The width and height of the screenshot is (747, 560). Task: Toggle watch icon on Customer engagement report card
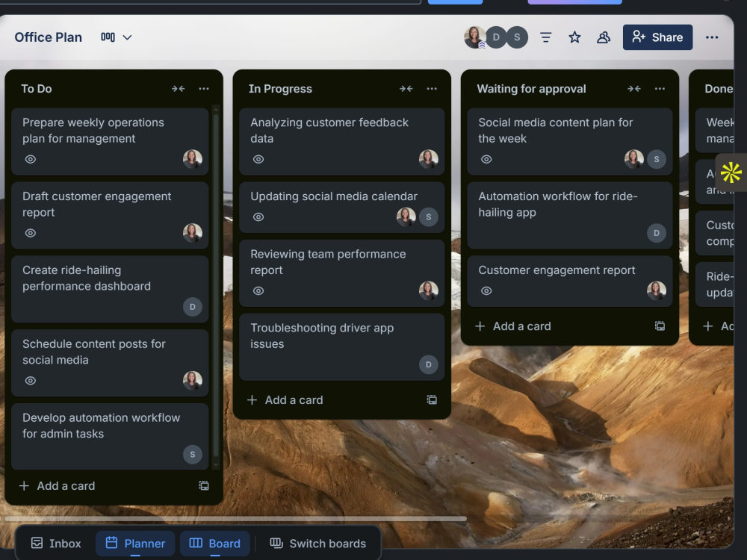pyautogui.click(x=486, y=290)
